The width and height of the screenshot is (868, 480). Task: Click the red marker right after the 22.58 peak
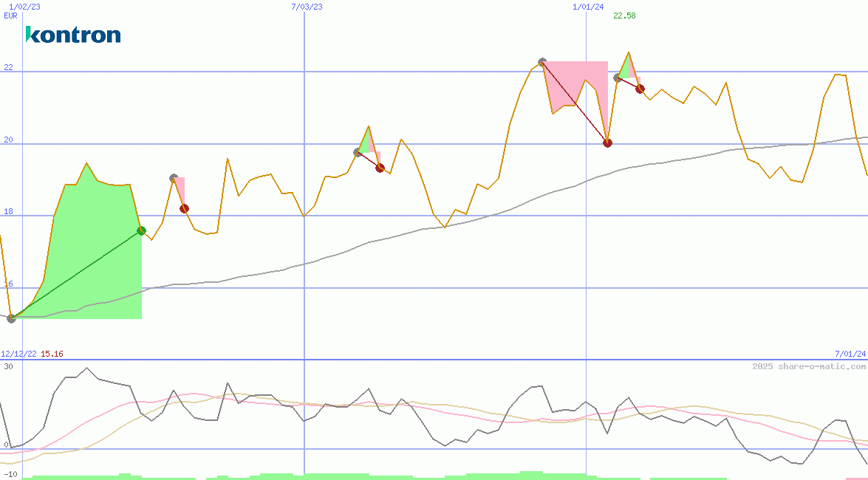click(x=640, y=89)
